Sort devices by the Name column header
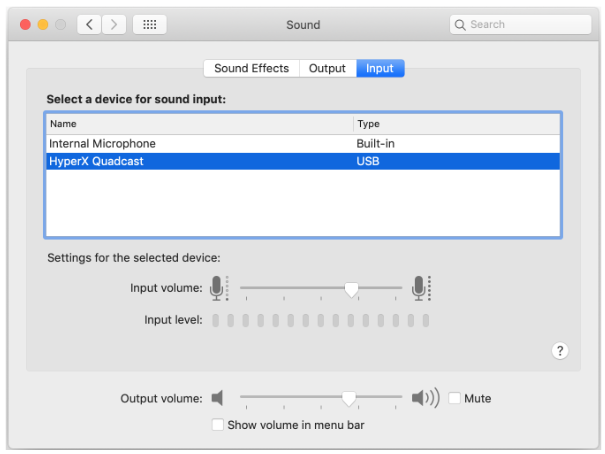 [198, 124]
